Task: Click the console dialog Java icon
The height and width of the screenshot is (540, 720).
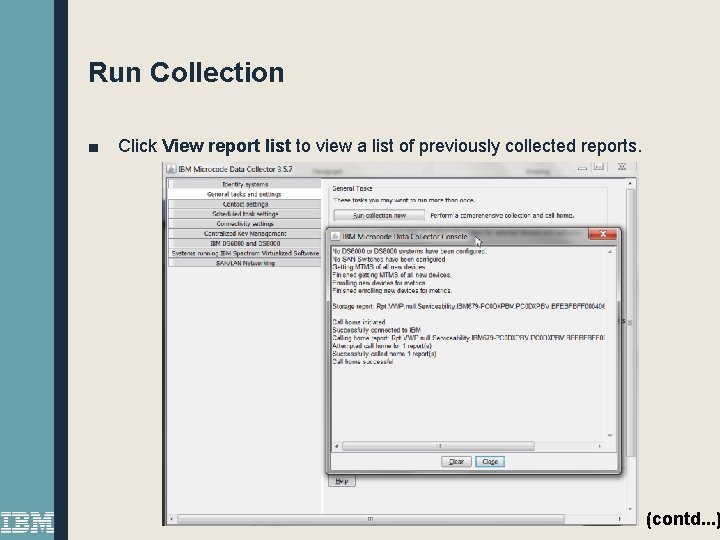Action: [335, 236]
